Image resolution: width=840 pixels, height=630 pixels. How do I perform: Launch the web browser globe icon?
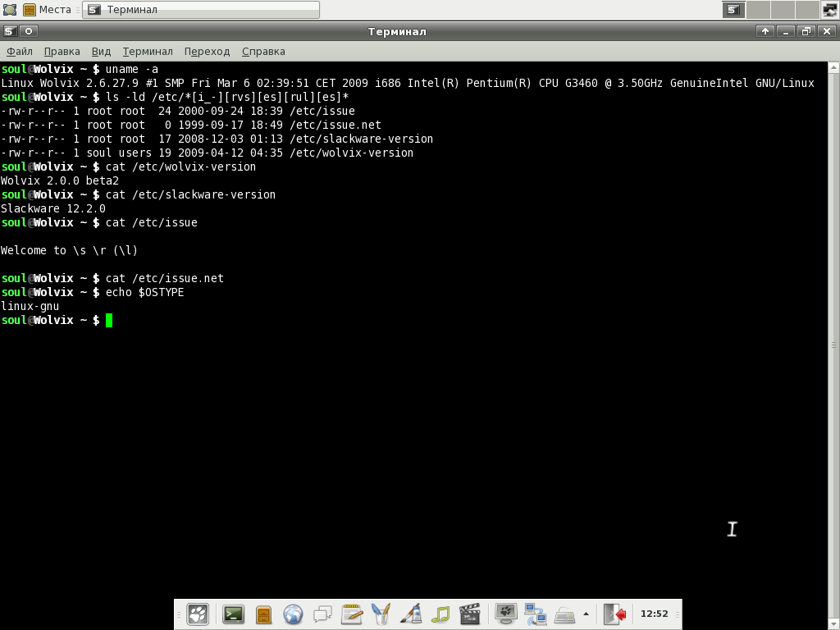point(293,614)
